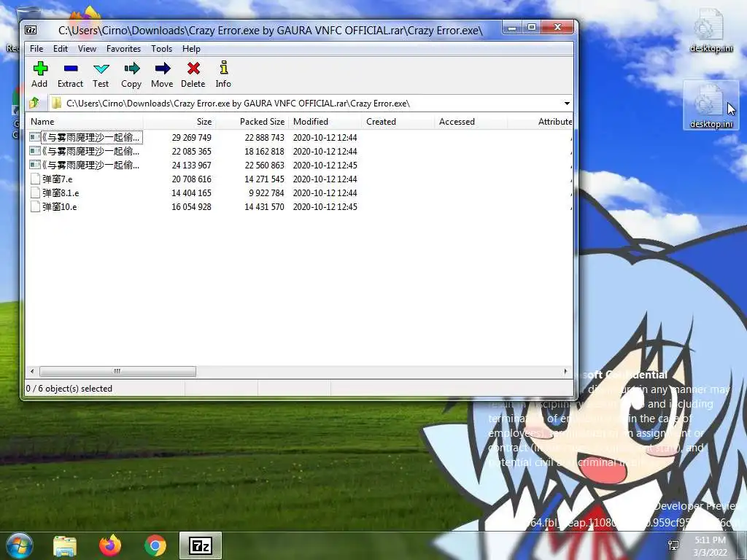The width and height of the screenshot is (747, 560).
Task: Select the upper desktop.ini desktop icon
Action: pyautogui.click(x=711, y=30)
